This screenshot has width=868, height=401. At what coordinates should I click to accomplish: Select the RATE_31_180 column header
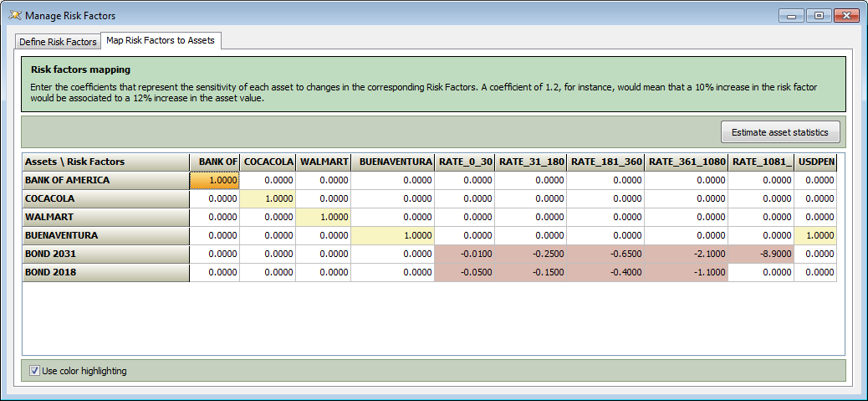pos(531,162)
